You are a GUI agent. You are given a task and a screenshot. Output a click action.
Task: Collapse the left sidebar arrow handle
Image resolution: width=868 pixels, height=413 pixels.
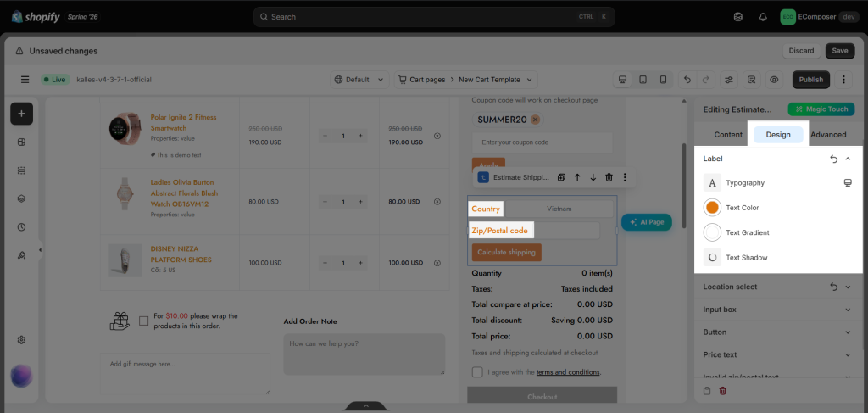pyautogui.click(x=40, y=250)
